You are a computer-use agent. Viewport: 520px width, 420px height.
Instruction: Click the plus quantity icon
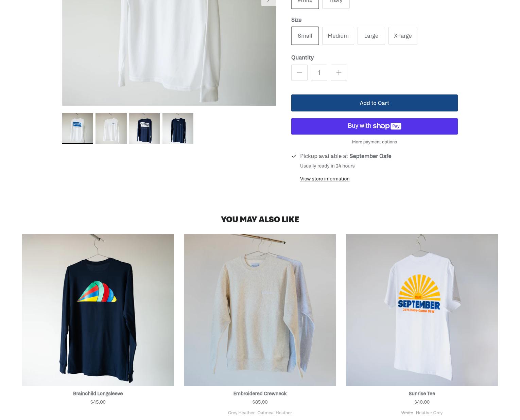[339, 73]
